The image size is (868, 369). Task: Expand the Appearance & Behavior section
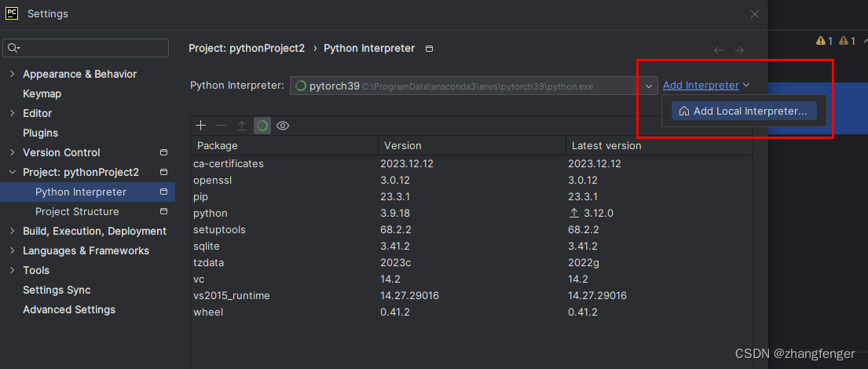click(13, 74)
